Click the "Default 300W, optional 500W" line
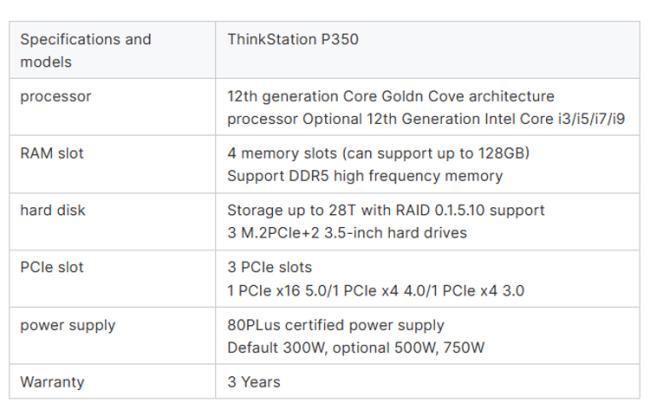 pyautogui.click(x=355, y=347)
